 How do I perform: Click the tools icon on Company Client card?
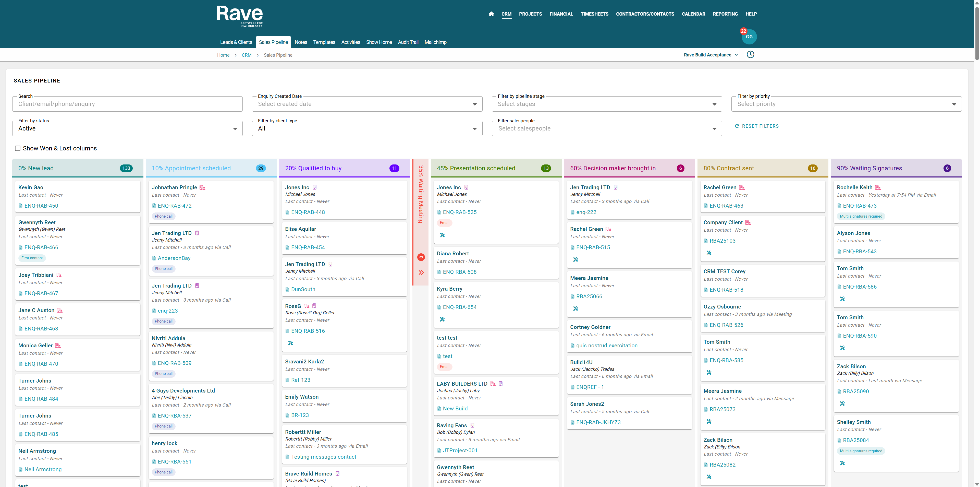(709, 253)
